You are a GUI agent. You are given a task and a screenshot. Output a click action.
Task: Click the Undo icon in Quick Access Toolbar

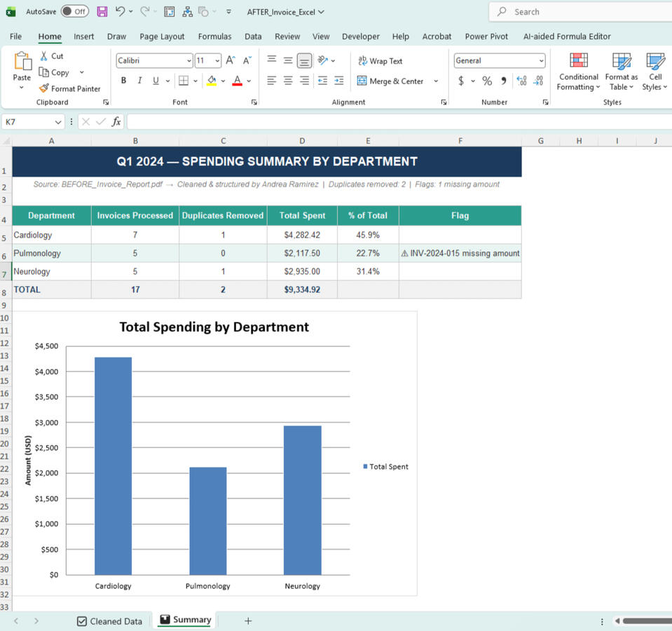click(x=118, y=11)
